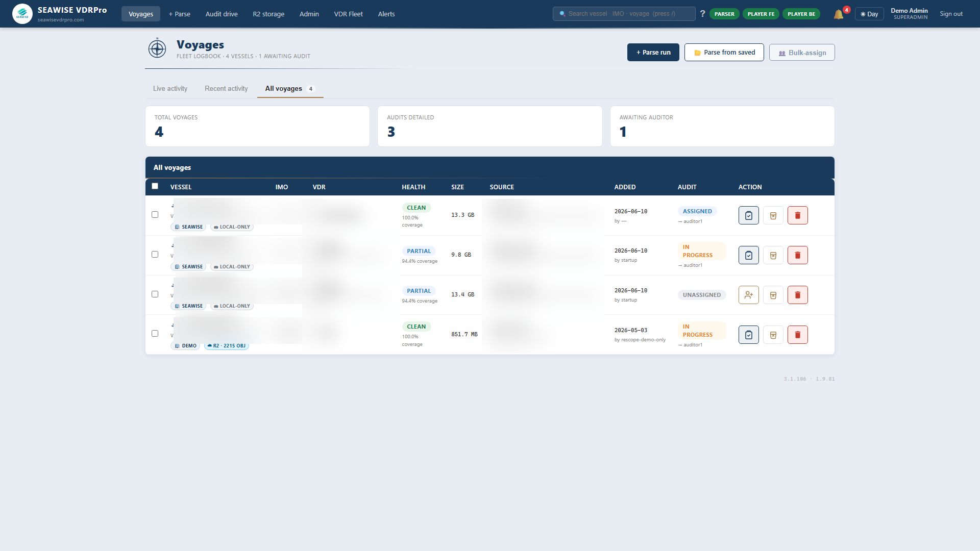Viewport: 980px width, 551px height.
Task: Open the Admin section
Action: click(309, 14)
